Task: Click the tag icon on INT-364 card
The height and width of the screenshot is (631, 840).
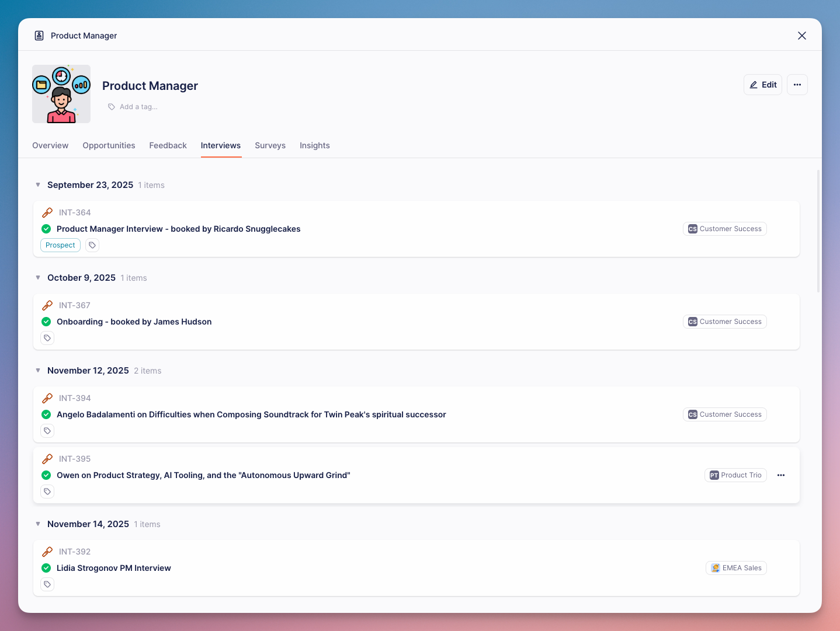Action: point(92,245)
